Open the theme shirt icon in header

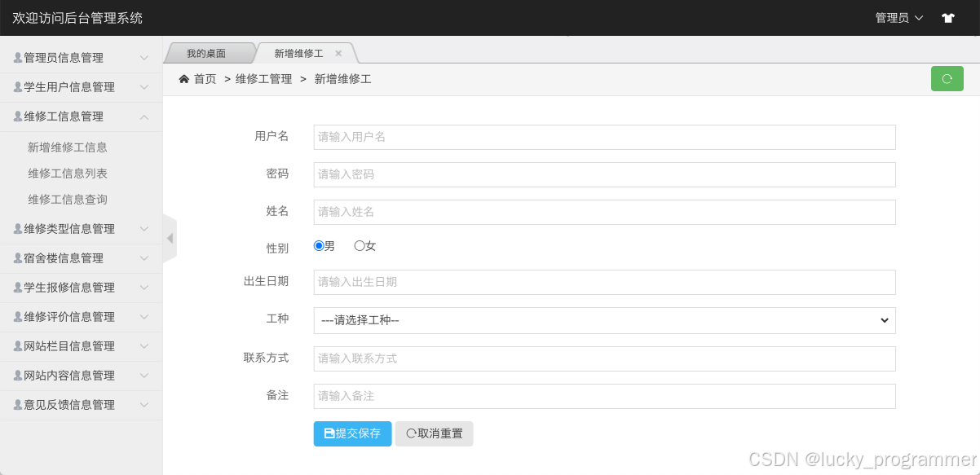click(948, 18)
